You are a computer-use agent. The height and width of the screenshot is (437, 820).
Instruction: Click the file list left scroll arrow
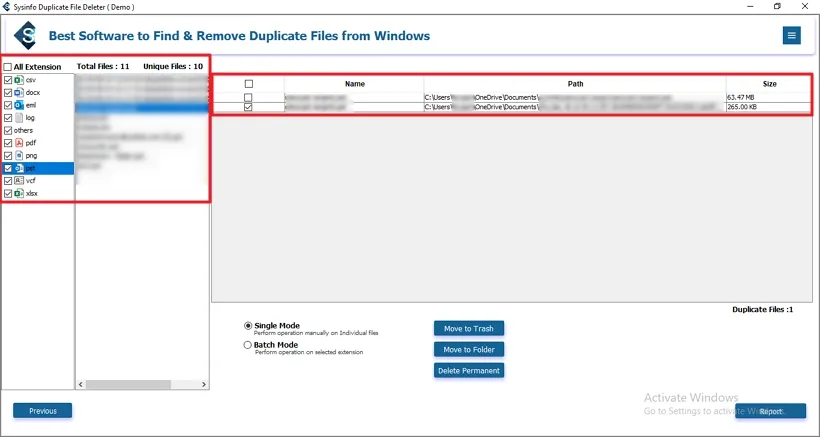81,385
